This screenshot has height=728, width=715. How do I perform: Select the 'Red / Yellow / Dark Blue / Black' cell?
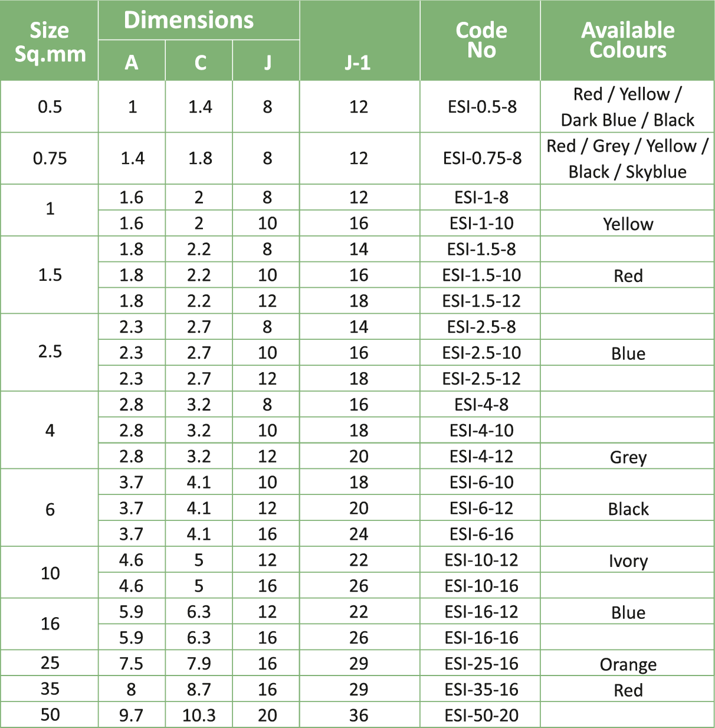(628, 107)
